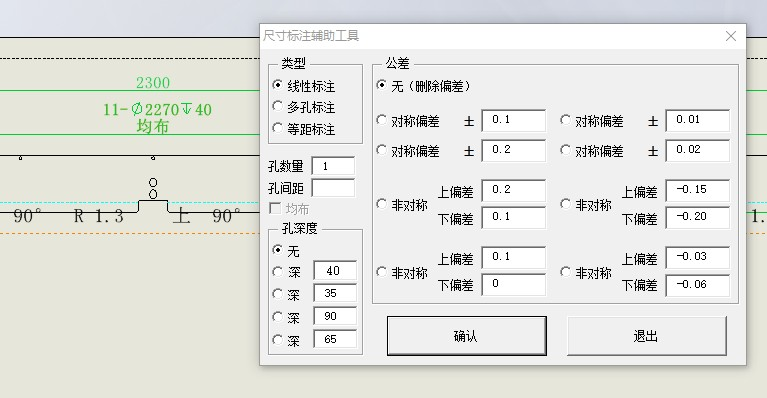Select the 2300 dimension in drawing
Screen dimensions: 767x398
coord(153,83)
